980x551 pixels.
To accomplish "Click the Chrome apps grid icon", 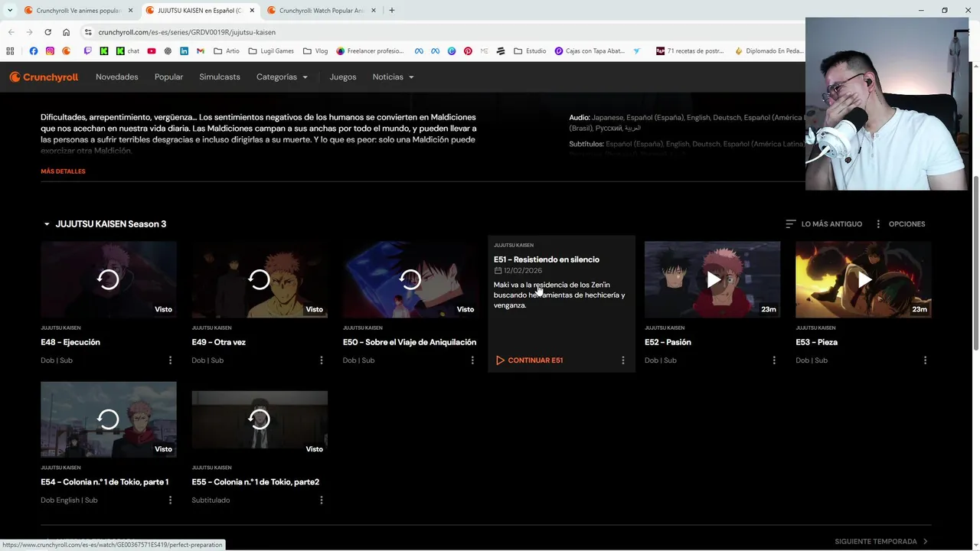I will 10,51.
